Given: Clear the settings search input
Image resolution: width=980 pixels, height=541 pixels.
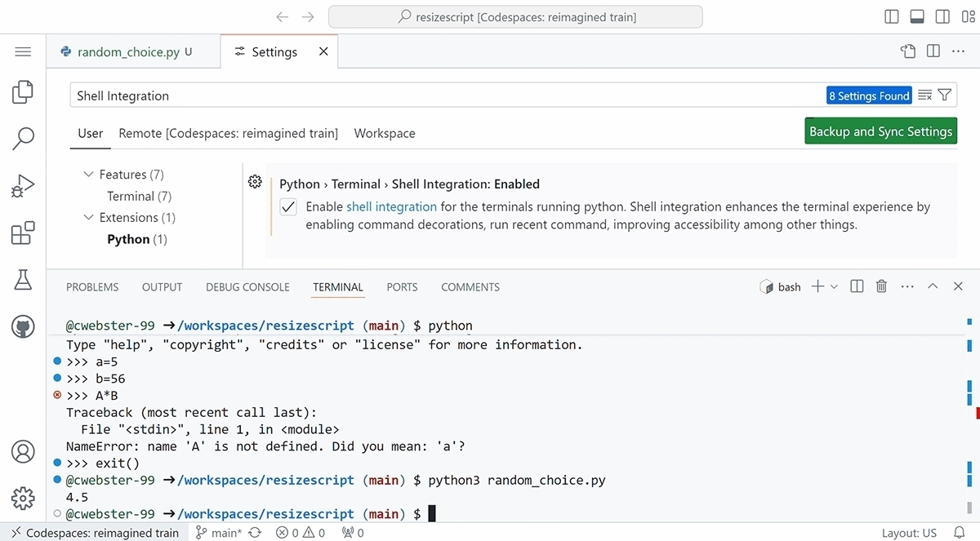Looking at the screenshot, I should [x=925, y=95].
